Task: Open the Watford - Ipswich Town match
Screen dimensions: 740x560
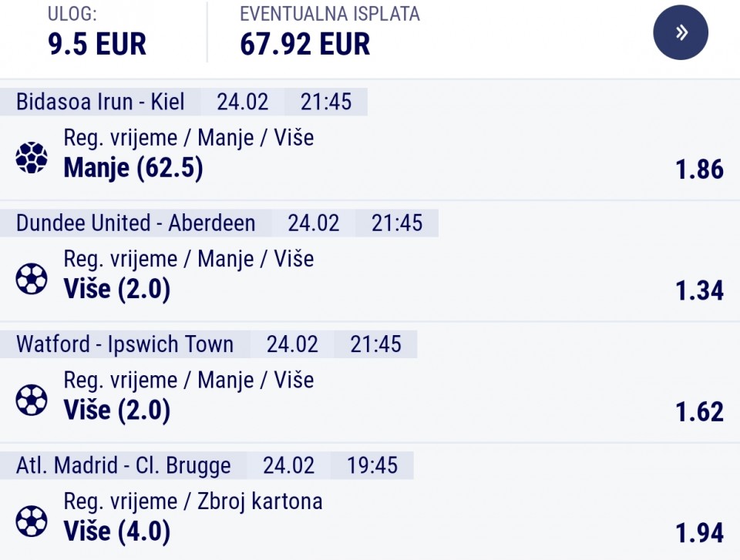Action: (125, 344)
